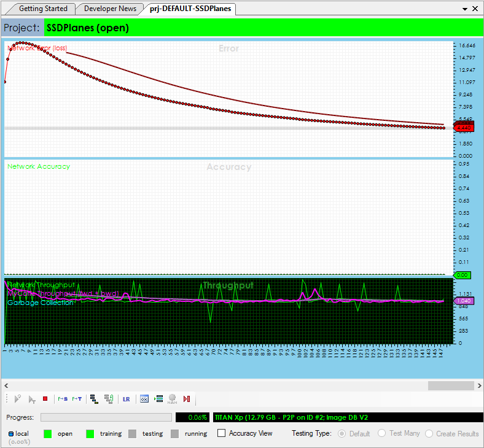Image resolution: width=484 pixels, height=448 pixels.
Task: Select the Default testing type radio
Action: point(342,434)
